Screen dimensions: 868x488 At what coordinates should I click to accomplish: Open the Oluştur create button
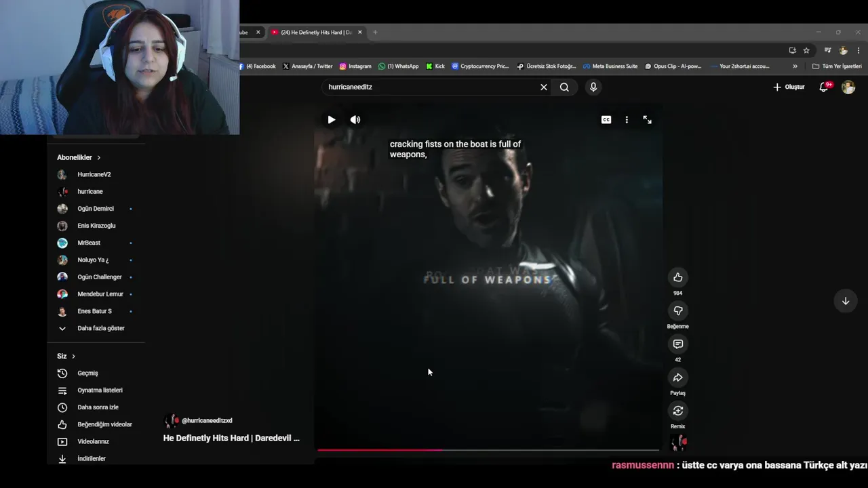pos(789,87)
